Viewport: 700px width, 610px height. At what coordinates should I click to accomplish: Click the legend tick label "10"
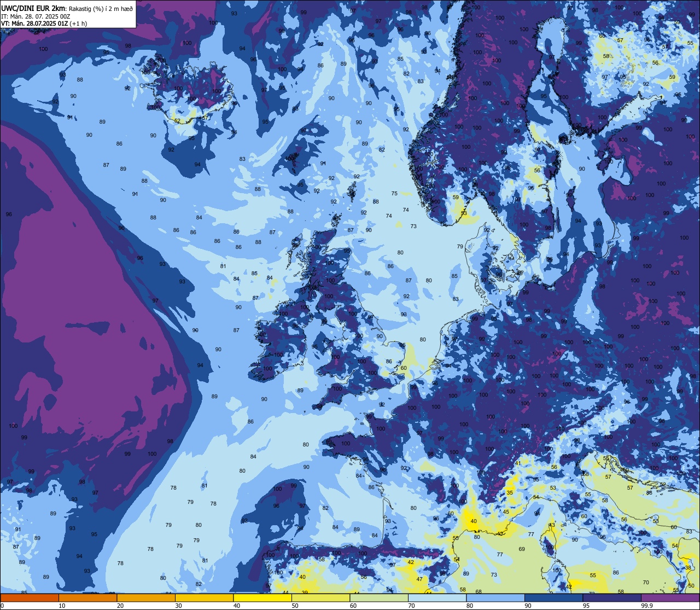(x=62, y=606)
